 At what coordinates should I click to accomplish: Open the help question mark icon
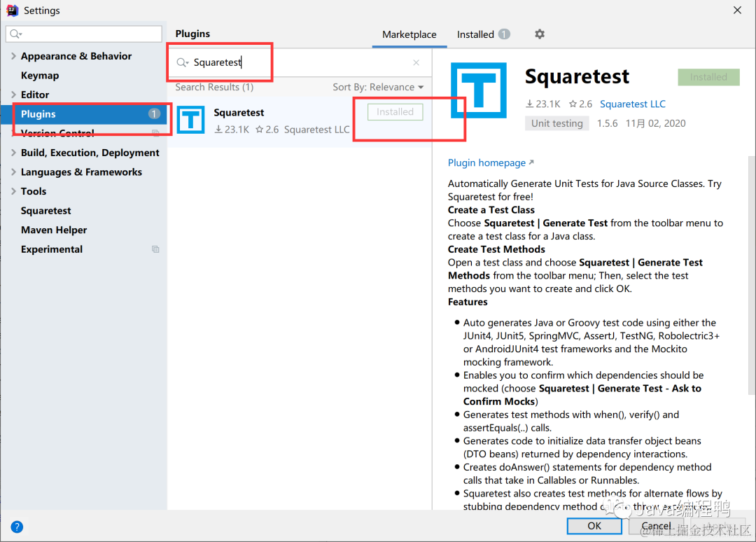coord(17,527)
